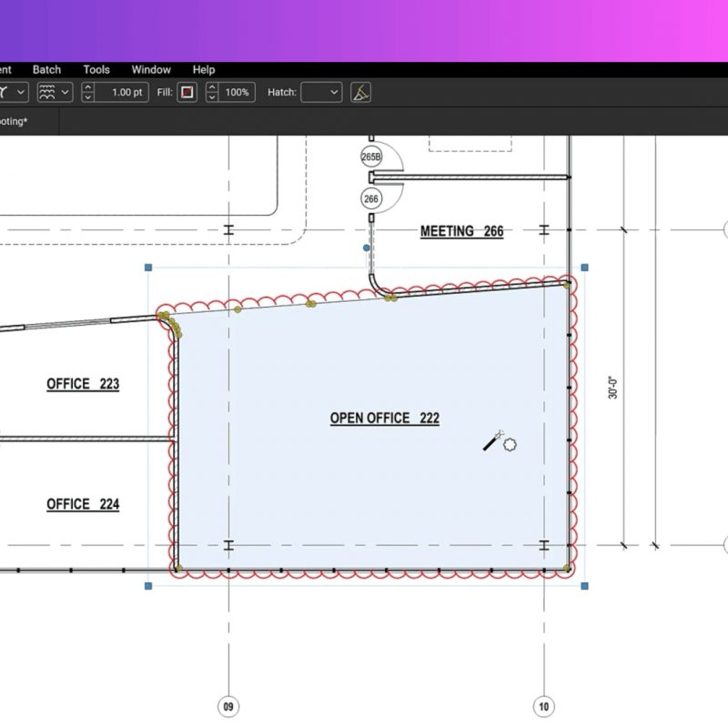728x728 pixels.
Task: Click the OFFICE 224 room label
Action: [83, 504]
